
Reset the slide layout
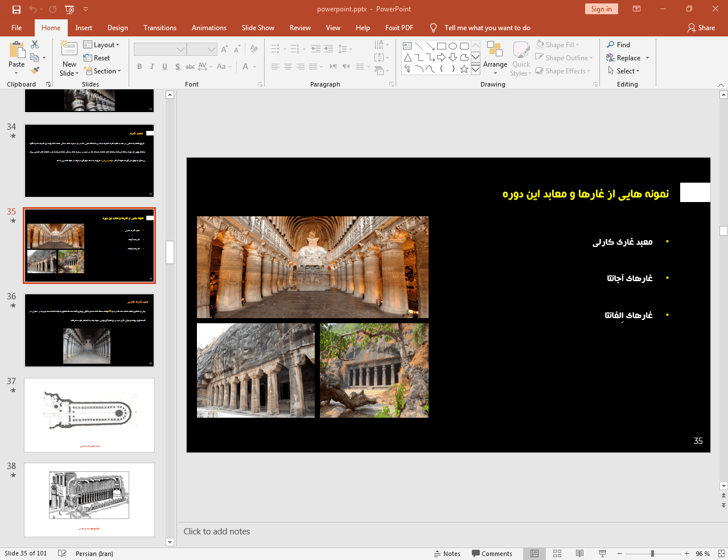[97, 57]
